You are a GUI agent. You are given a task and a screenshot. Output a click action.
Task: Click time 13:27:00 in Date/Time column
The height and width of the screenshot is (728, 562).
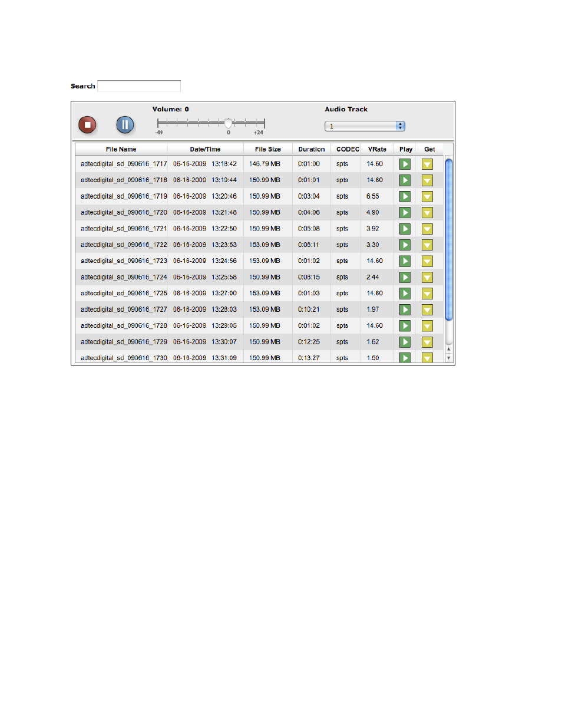[224, 294]
